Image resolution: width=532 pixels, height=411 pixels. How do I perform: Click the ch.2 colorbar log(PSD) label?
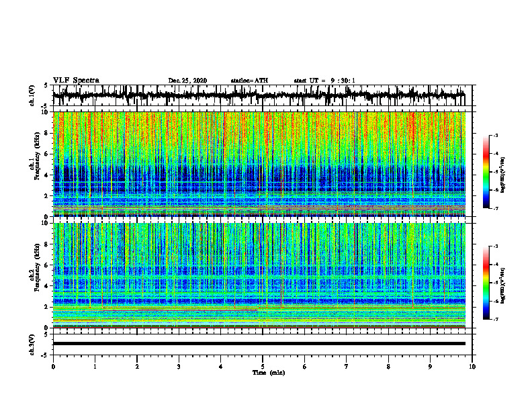pyautogui.click(x=503, y=285)
